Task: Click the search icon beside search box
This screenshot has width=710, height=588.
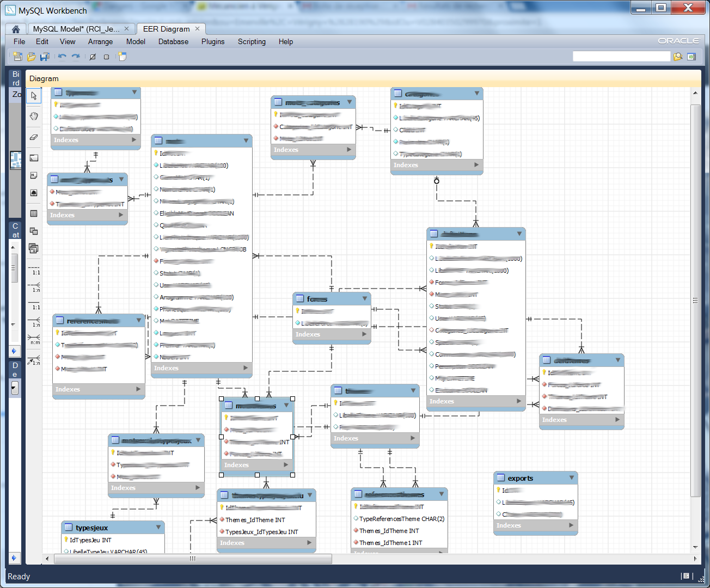Action: [x=678, y=57]
